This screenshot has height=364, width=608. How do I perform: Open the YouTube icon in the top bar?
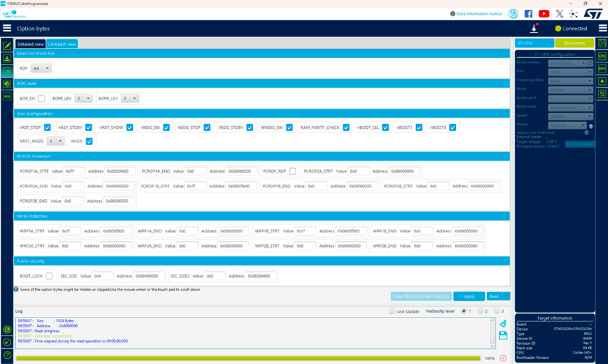[x=544, y=13]
